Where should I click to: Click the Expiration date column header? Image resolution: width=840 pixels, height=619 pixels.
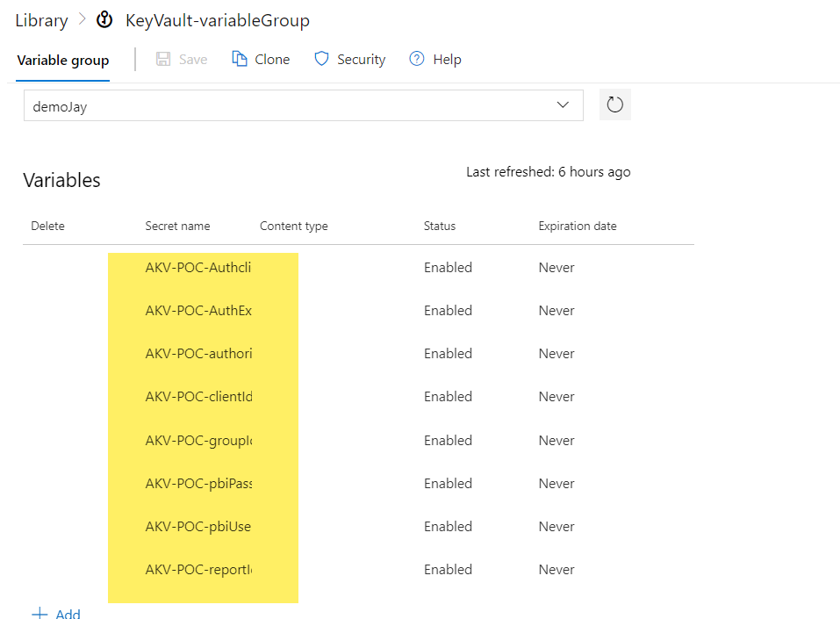pos(578,227)
